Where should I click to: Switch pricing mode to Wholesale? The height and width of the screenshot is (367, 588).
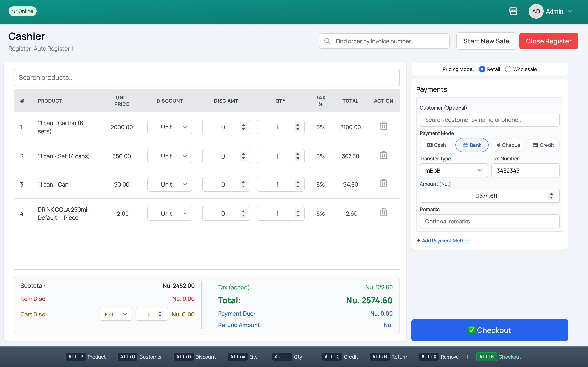[x=508, y=69]
